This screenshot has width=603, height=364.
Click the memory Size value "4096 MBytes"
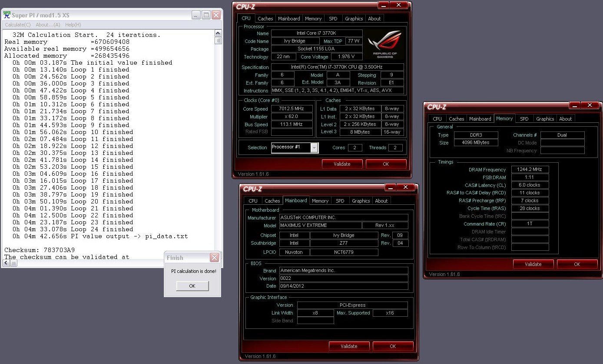476,143
